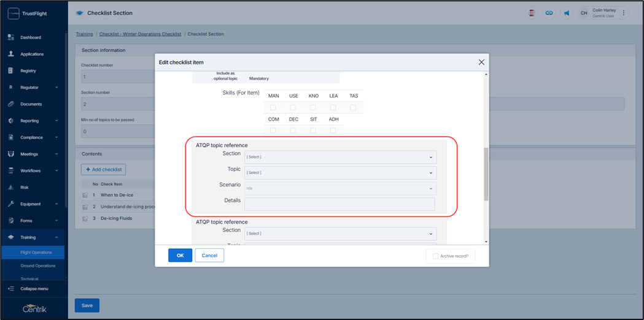Click the Registry icon in sidebar
This screenshot has height=320, width=644.
pyautogui.click(x=10, y=70)
